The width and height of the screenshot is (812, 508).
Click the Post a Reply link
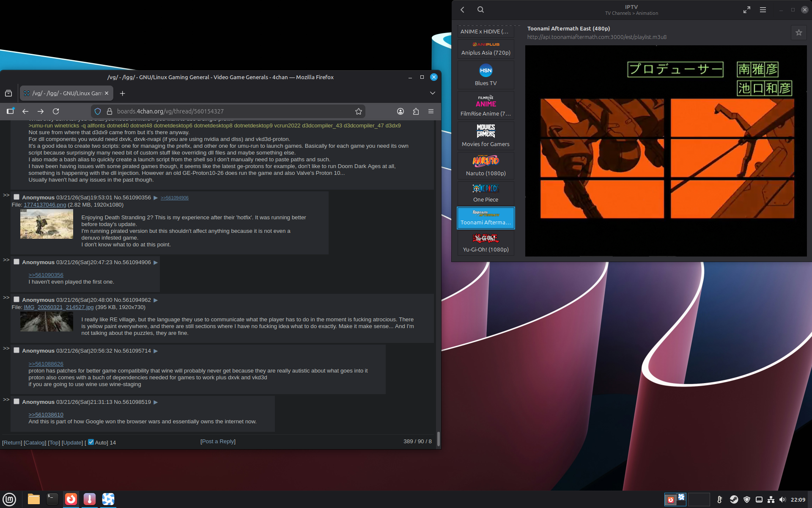[218, 441]
